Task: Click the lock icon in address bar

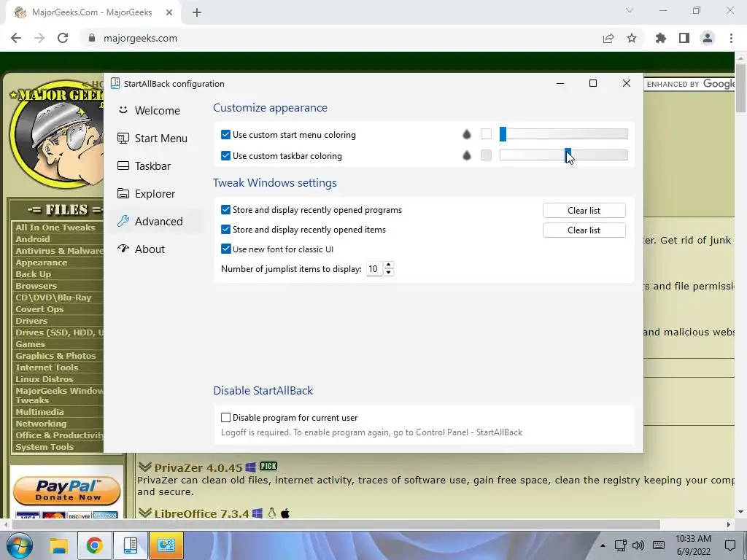Action: pyautogui.click(x=92, y=38)
